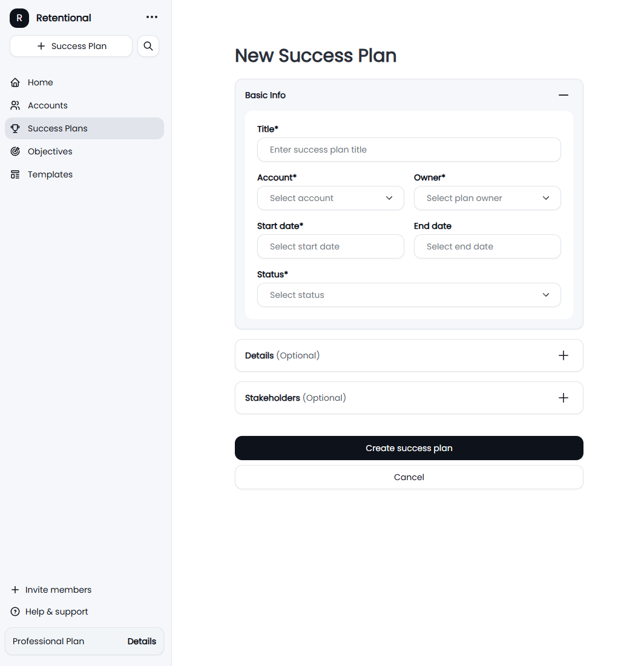Image resolution: width=644 pixels, height=666 pixels.
Task: Click the Help & support question icon
Action: tap(15, 612)
